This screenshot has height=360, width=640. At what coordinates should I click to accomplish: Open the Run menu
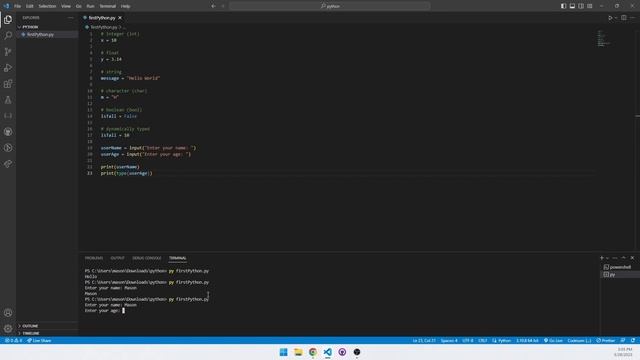90,6
